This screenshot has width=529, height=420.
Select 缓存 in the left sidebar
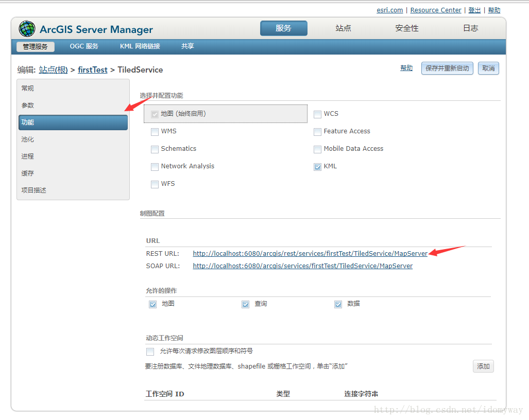pyautogui.click(x=73, y=173)
